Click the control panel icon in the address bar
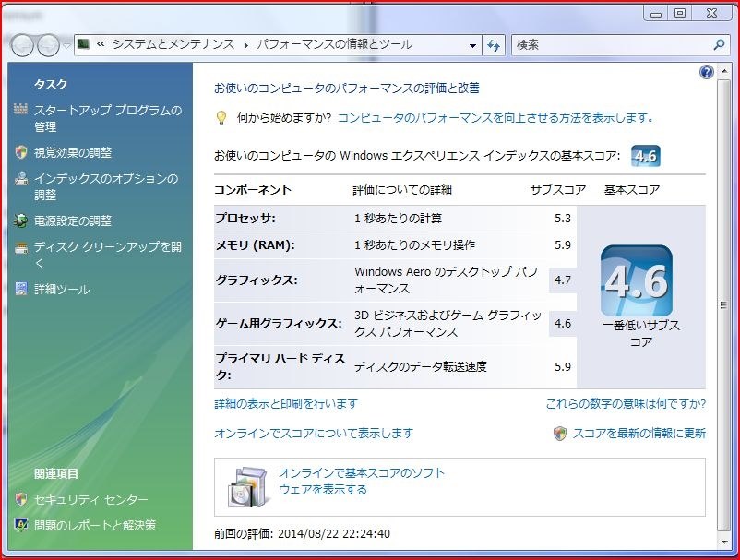740x560 pixels. point(83,44)
